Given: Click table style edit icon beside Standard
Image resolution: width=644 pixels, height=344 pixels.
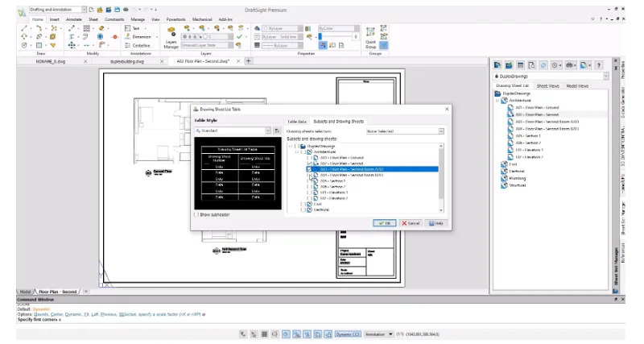Looking at the screenshot, I should 277,130.
